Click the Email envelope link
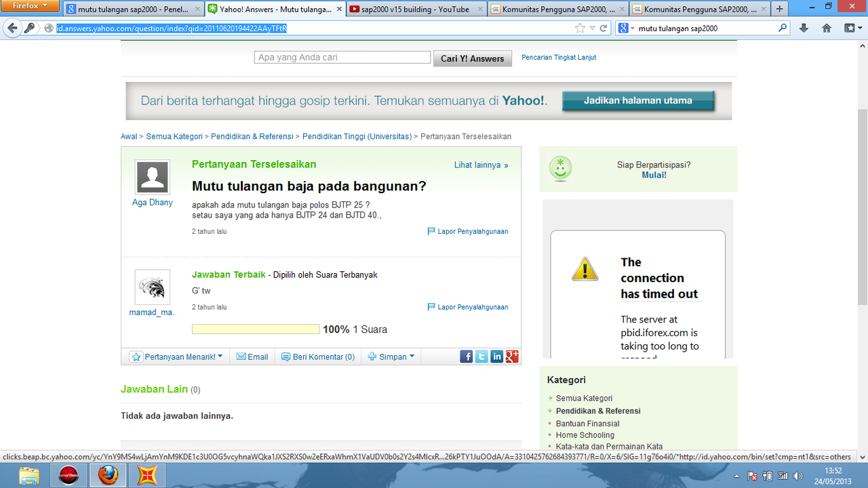868x488 pixels. coord(252,357)
